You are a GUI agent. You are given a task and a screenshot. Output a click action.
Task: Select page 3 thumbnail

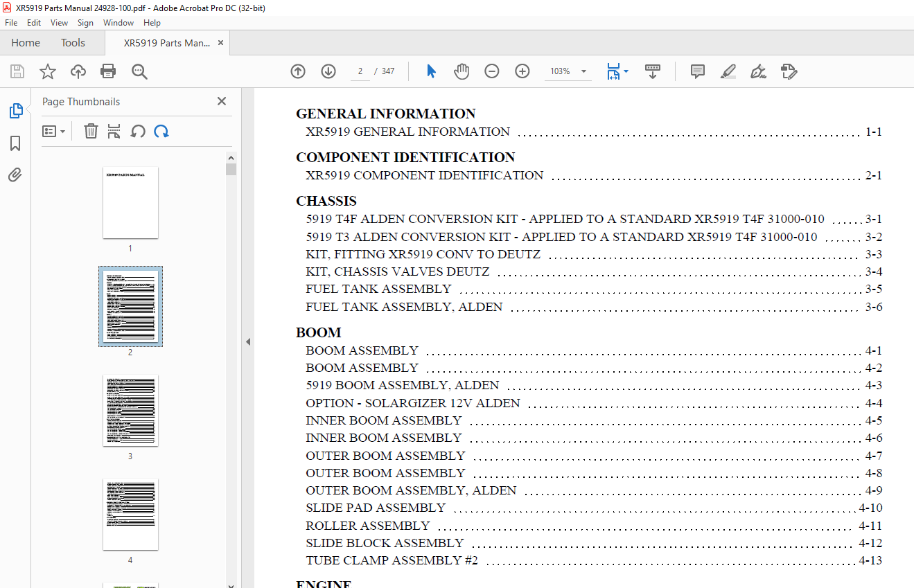[130, 411]
